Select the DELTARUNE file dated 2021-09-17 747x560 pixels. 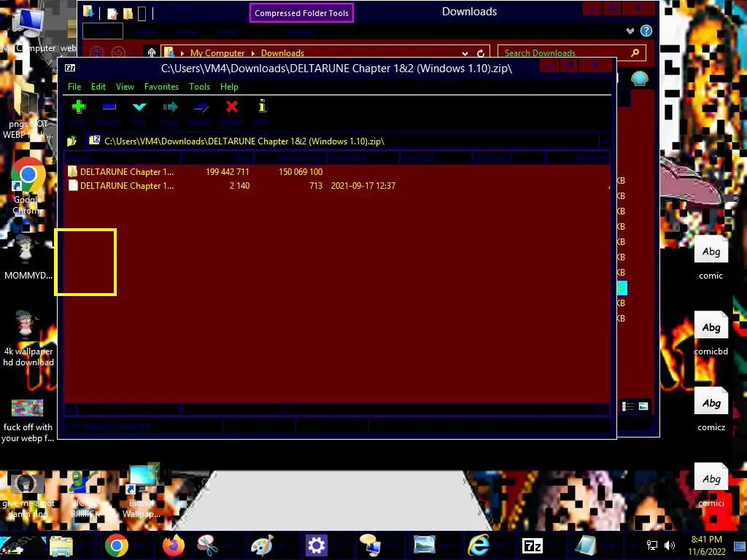pyautogui.click(x=337, y=186)
